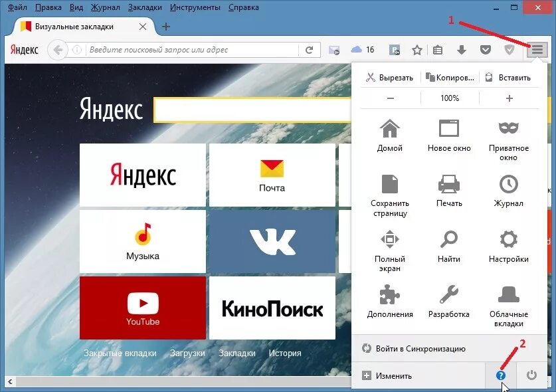Click the site info icon in address bar
This screenshot has width=556, height=392.
point(77,50)
